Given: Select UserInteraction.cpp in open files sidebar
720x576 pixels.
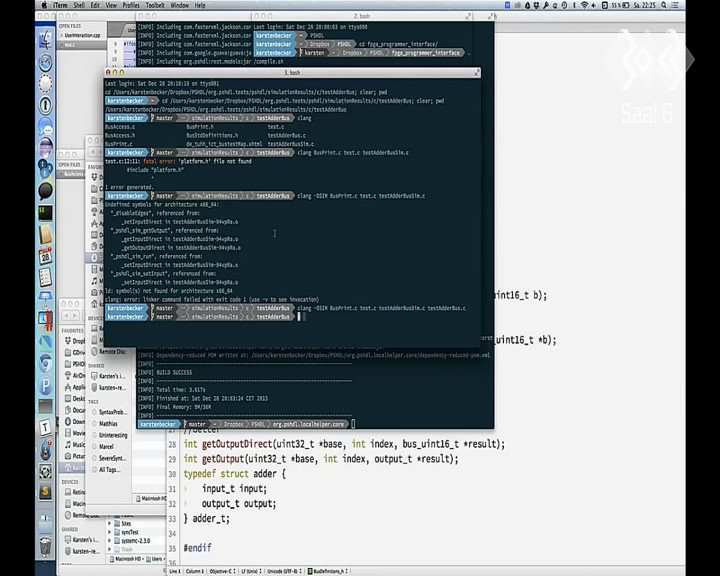Looking at the screenshot, I should (x=82, y=35).
